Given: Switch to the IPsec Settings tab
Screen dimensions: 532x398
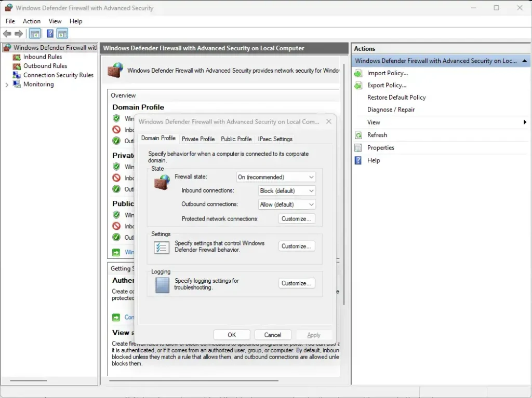Looking at the screenshot, I should 275,139.
